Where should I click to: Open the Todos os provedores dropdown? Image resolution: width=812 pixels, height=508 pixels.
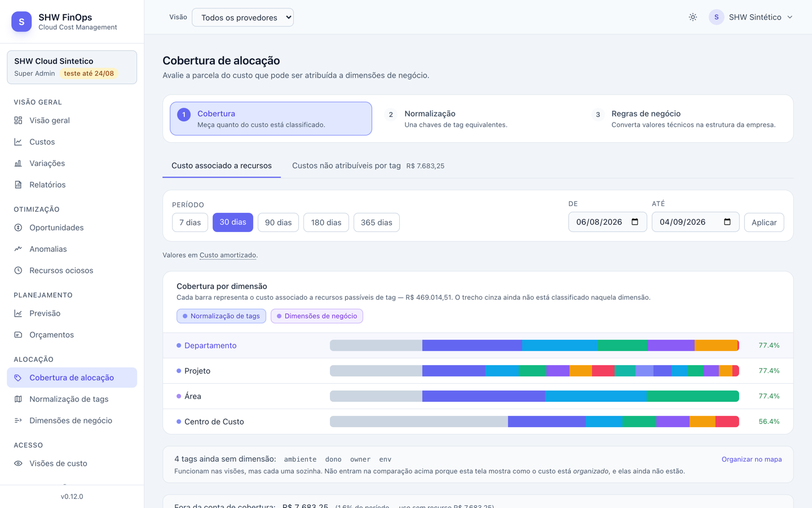(x=242, y=17)
